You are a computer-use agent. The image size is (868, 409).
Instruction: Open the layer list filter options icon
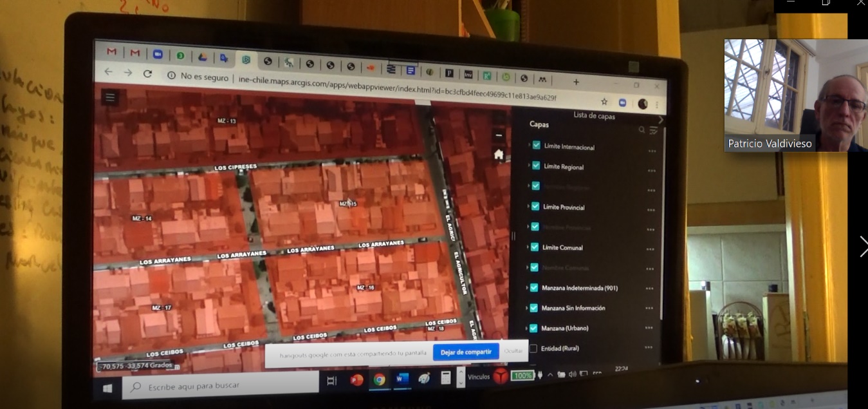(654, 131)
